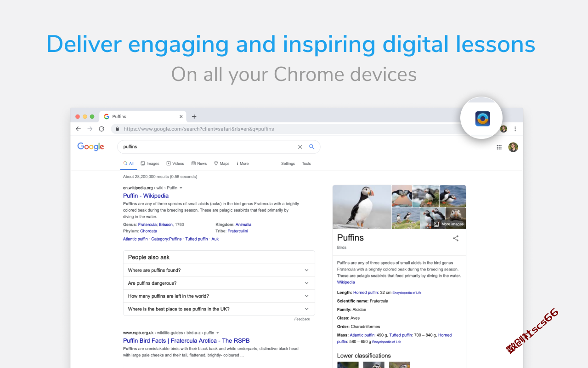Click Feedback under People also ask
The height and width of the screenshot is (368, 588).
click(x=302, y=319)
